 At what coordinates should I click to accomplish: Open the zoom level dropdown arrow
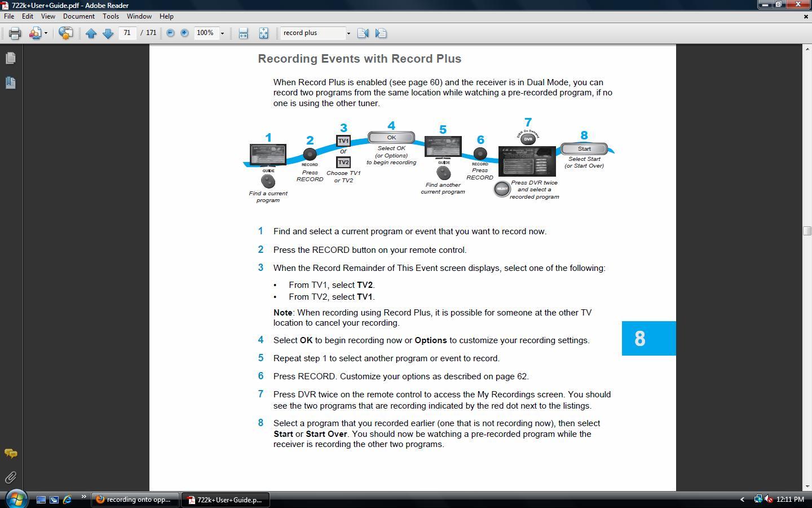pyautogui.click(x=222, y=33)
